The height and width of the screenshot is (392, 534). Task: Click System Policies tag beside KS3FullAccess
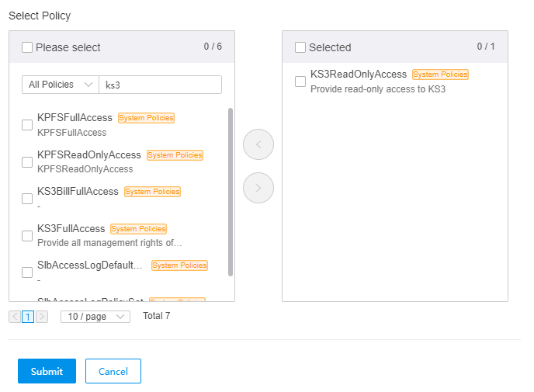tap(138, 229)
